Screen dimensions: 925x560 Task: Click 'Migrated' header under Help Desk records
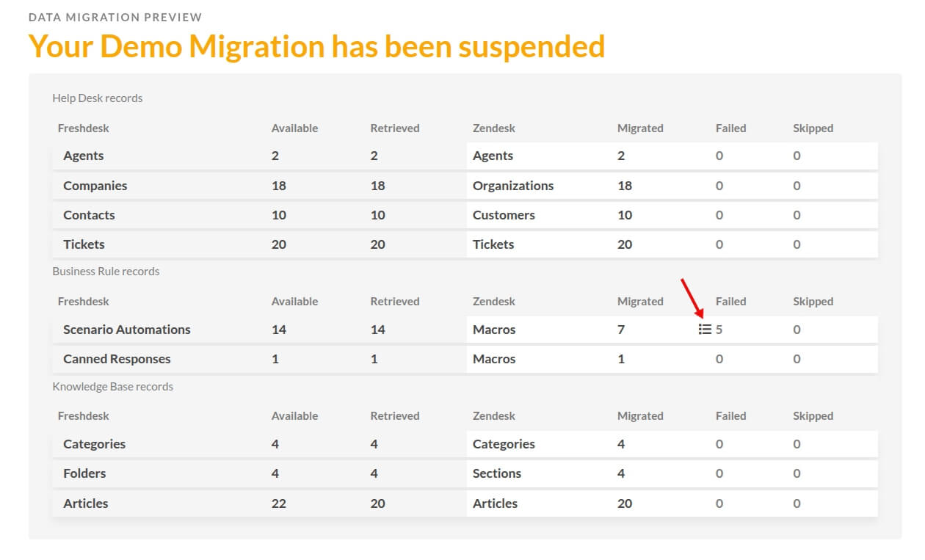640,128
